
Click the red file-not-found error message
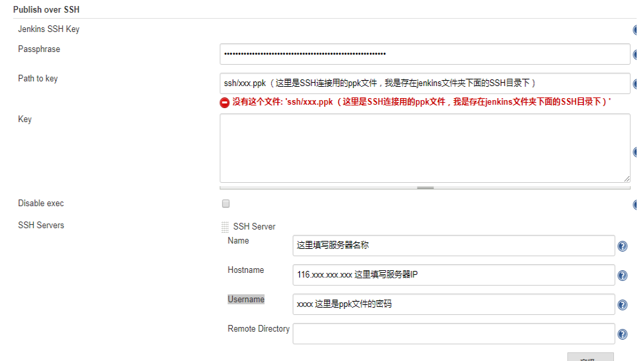point(421,102)
